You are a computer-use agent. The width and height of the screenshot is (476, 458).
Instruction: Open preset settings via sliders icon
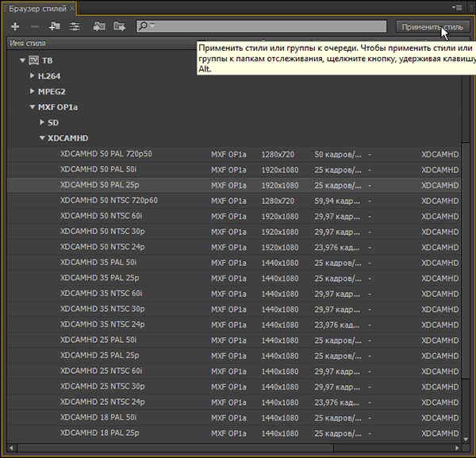coord(75,26)
